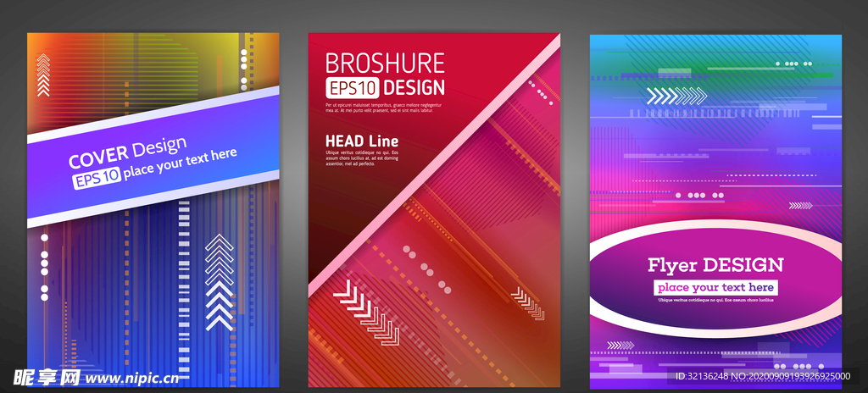
Task: Select the 'Flyer DESIGN' title
Action: [x=715, y=265]
